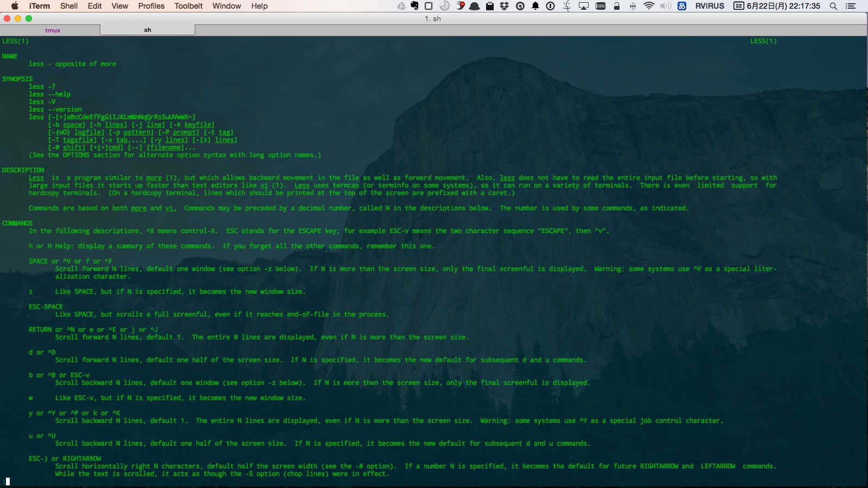
Task: Select the sh tab
Action: (148, 30)
